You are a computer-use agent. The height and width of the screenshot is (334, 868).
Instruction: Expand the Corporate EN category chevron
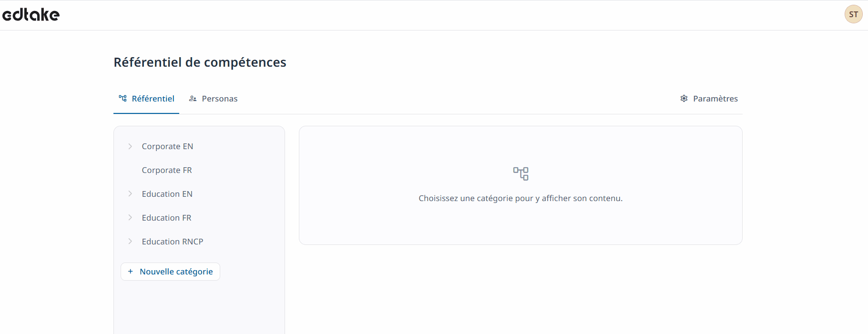pos(130,146)
